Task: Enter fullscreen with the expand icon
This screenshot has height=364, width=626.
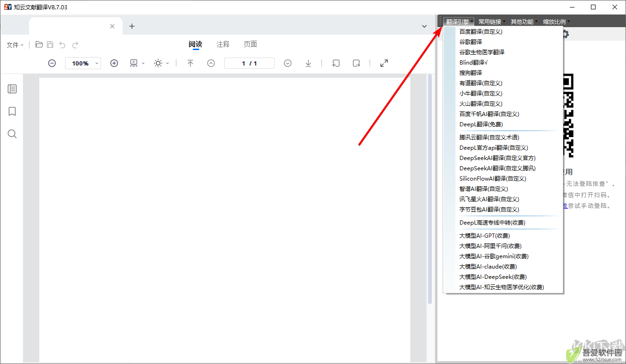Action: (384, 63)
